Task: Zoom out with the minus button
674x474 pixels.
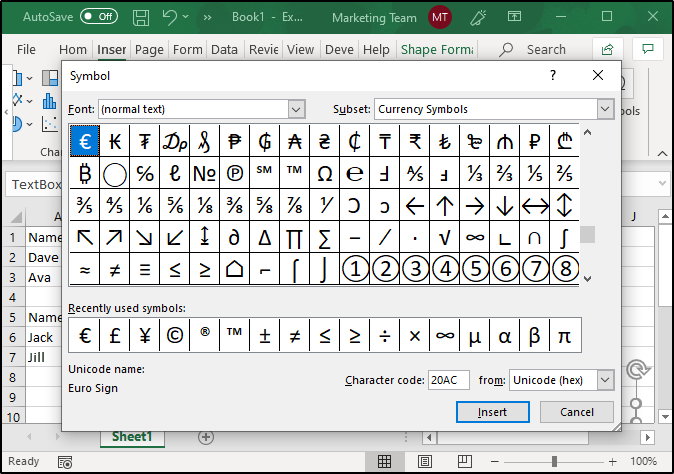Action: click(x=495, y=462)
